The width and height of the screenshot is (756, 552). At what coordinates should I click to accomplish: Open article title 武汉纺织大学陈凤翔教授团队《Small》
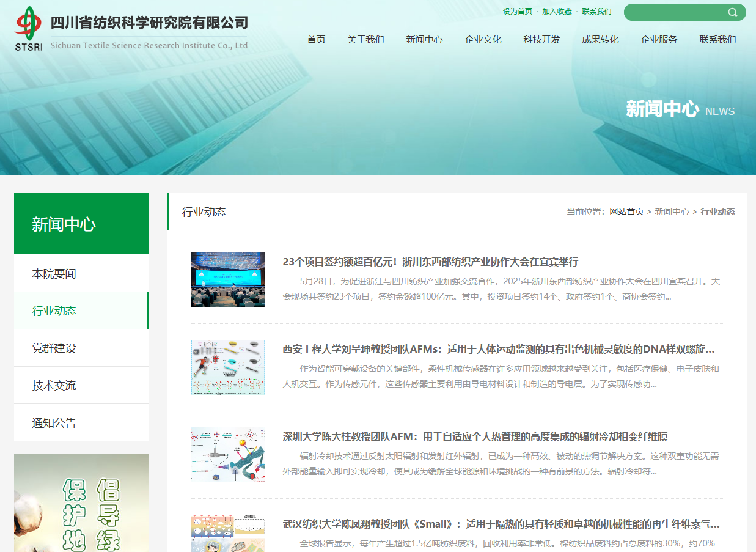point(501,524)
